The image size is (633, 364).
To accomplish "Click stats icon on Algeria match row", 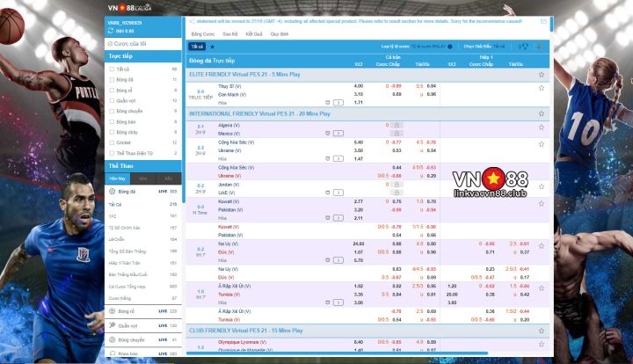I will click(328, 133).
